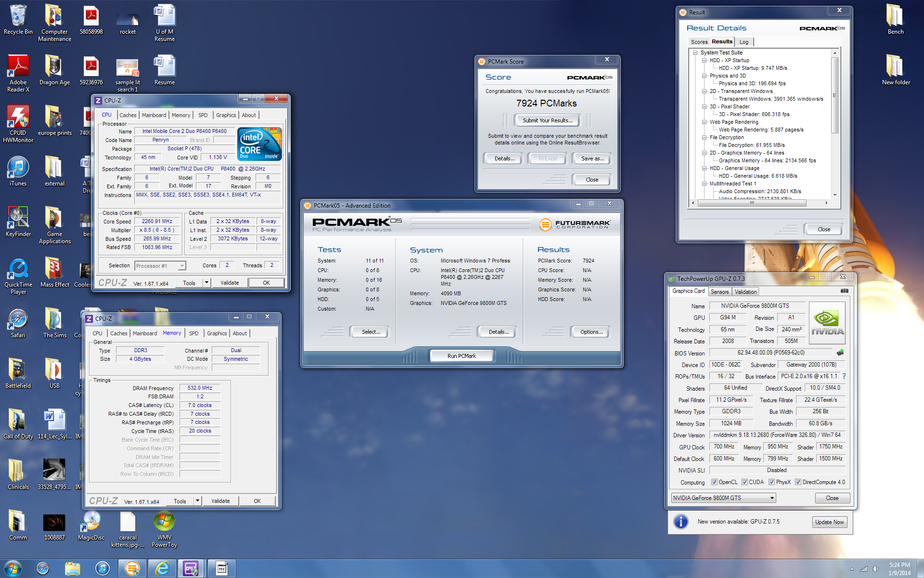
Task: Click Options... button in PCMark05
Action: 591,332
